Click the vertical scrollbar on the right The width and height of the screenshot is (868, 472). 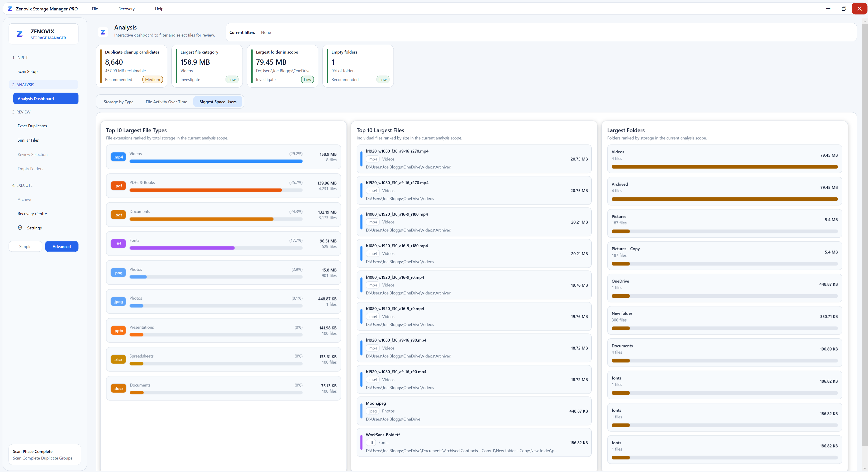865,235
